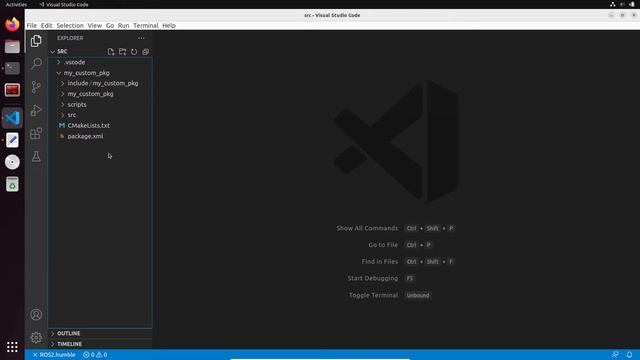Switch to Visual Studio Code dock icon
The height and width of the screenshot is (360, 640).
(12, 118)
